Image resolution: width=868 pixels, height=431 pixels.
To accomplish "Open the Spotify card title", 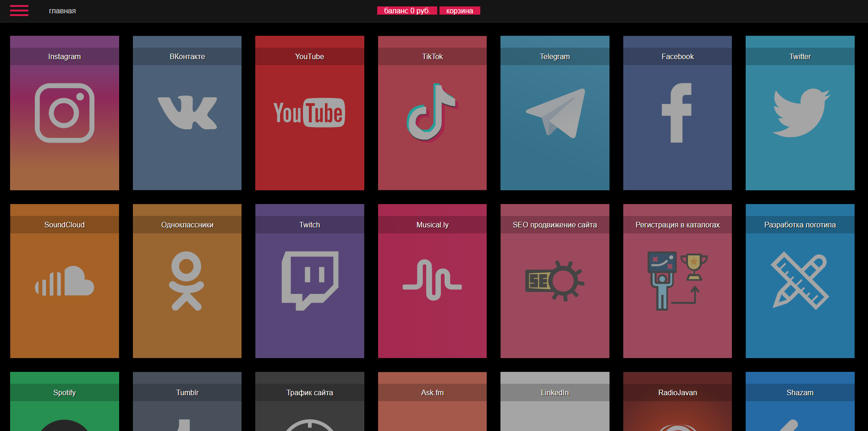I will pyautogui.click(x=65, y=392).
